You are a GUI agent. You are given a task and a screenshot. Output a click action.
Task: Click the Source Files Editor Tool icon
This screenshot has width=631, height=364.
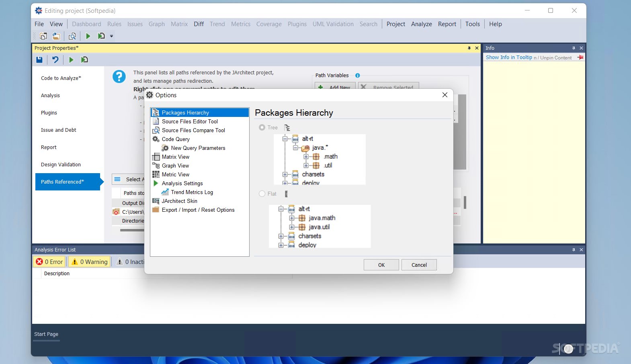click(x=156, y=121)
